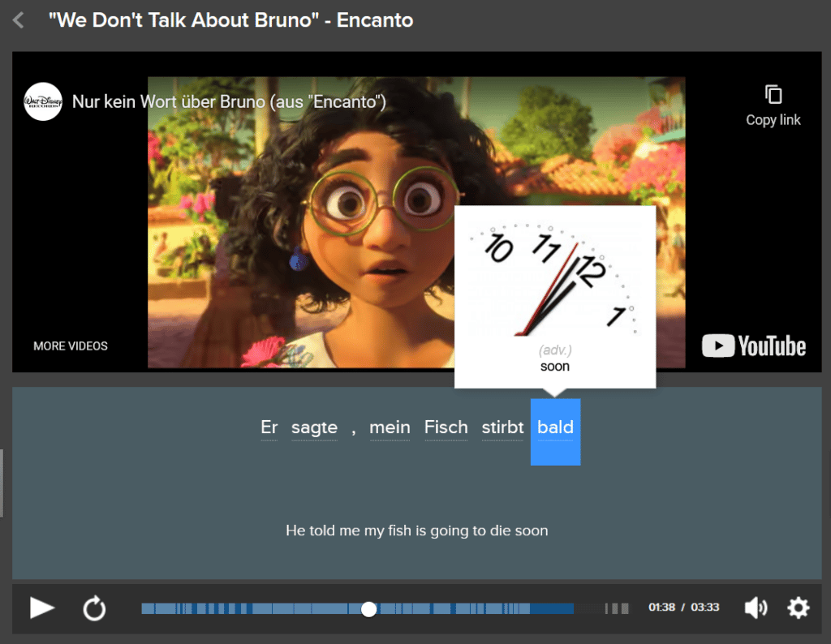831x644 pixels.
Task: Replay the current lyric line
Action: coord(94,608)
